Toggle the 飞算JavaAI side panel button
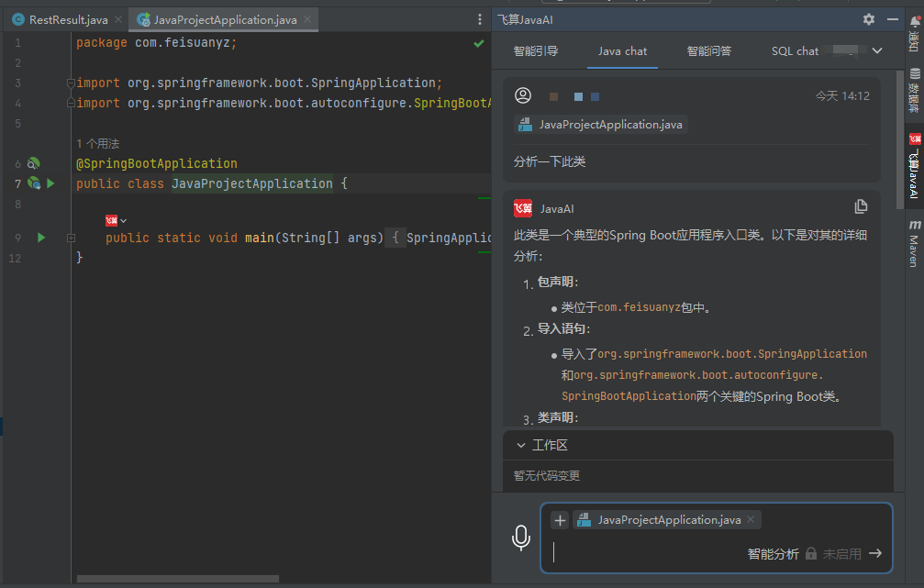 (x=915, y=166)
